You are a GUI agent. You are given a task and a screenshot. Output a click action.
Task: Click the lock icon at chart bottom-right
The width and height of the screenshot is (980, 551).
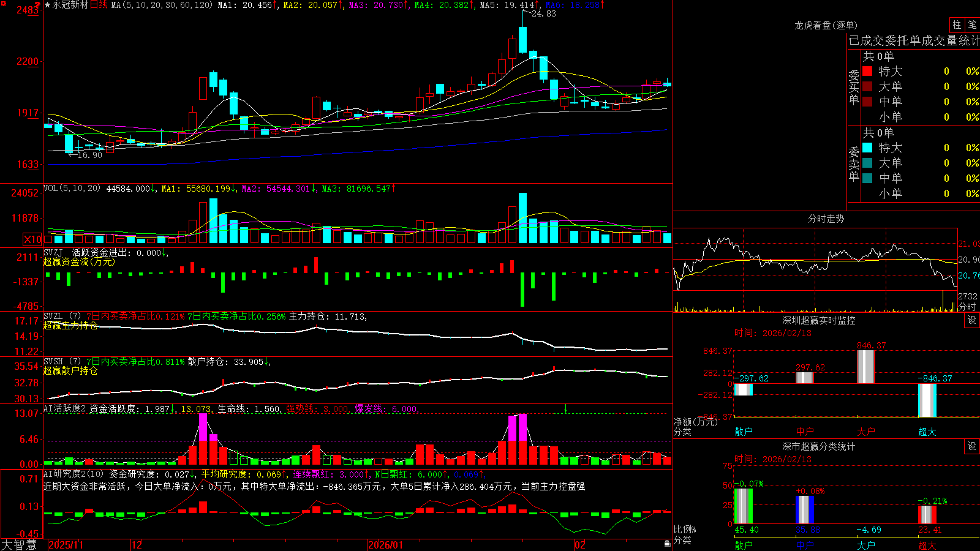click(668, 543)
